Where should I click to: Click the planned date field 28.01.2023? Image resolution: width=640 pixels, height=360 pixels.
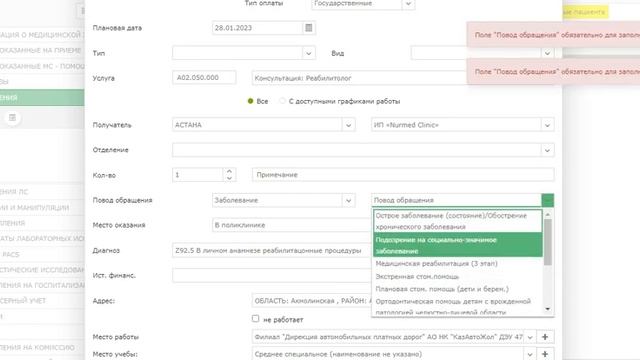(x=258, y=28)
